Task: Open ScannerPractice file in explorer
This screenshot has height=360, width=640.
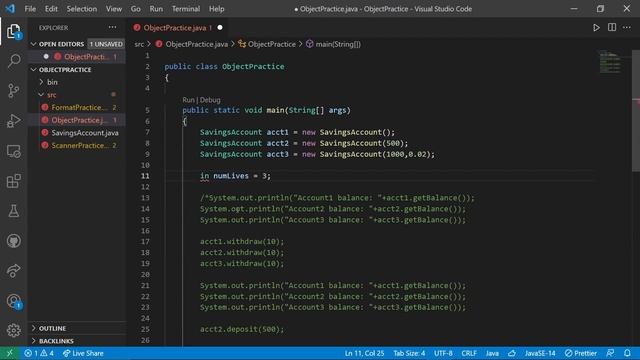Action: point(78,145)
